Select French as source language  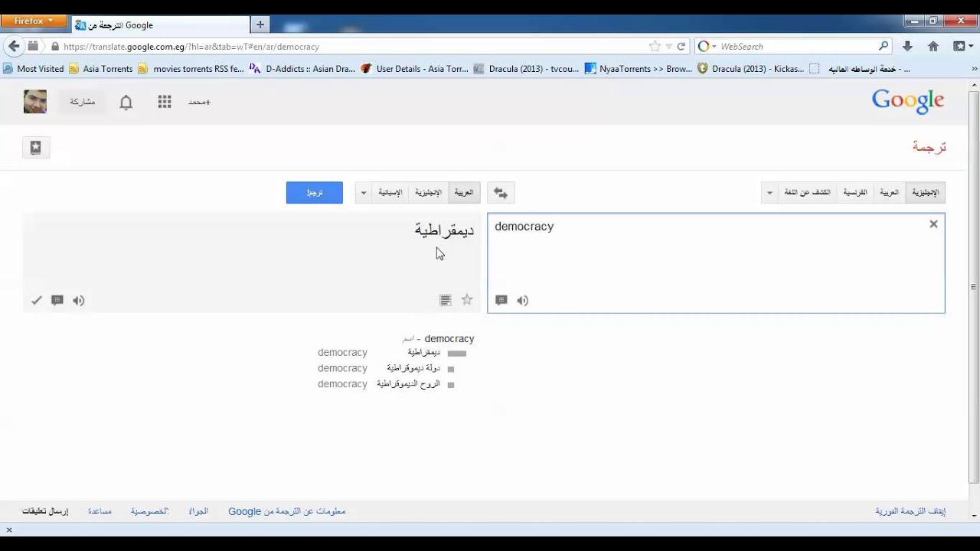coord(855,193)
